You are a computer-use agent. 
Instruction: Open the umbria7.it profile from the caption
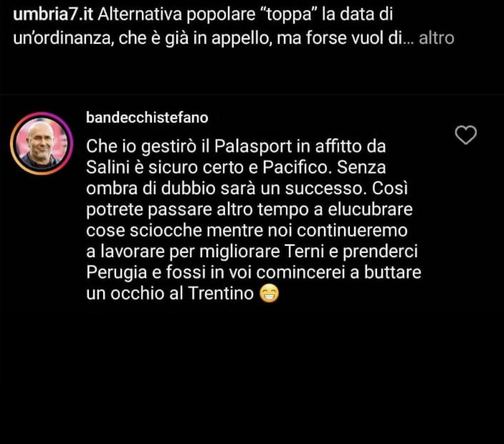tap(53, 14)
